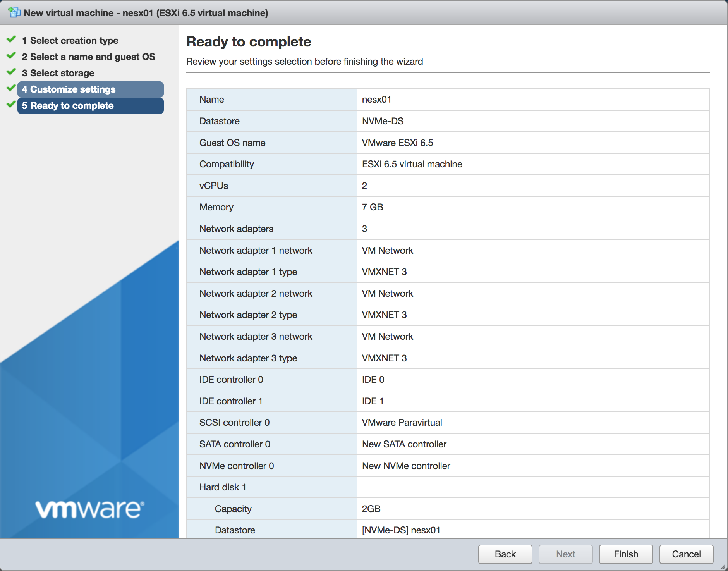The image size is (728, 571).
Task: Click the disabled Next button
Action: (565, 554)
